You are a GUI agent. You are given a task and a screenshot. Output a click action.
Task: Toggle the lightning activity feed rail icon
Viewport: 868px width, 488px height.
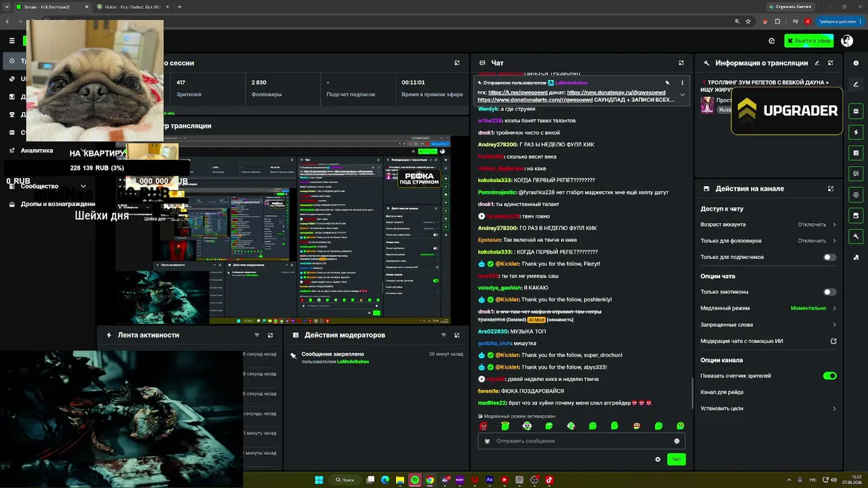point(856,132)
